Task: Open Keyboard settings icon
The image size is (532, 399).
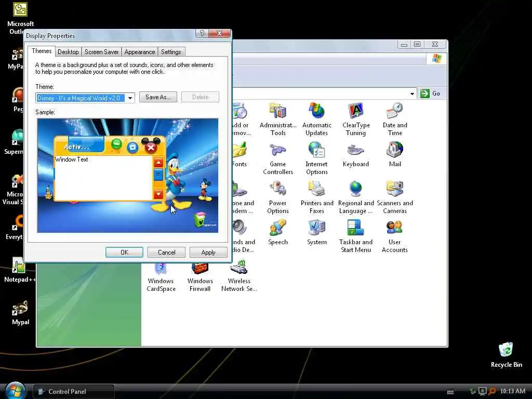Action: 355,155
